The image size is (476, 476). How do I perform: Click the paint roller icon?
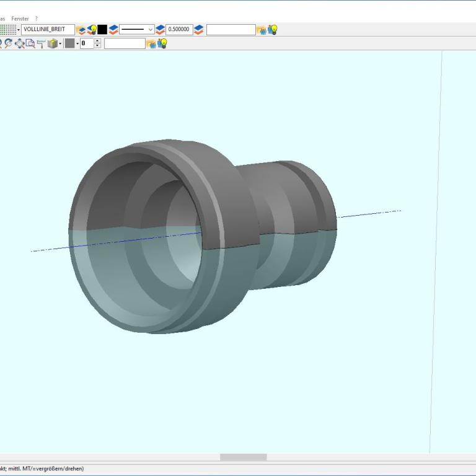(x=41, y=43)
